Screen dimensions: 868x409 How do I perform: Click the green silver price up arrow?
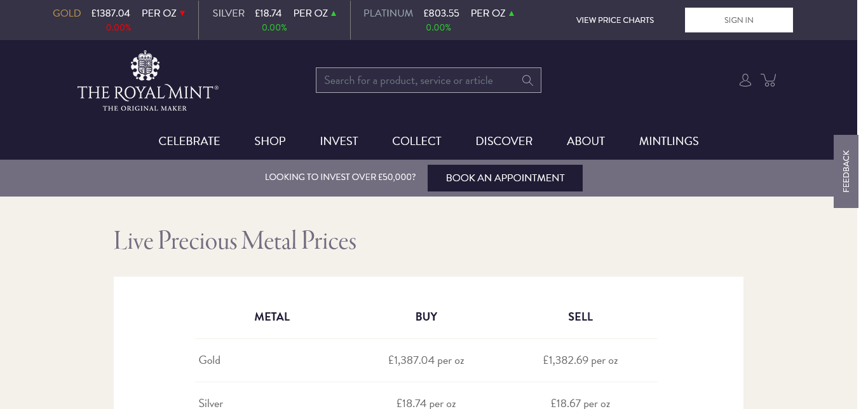(x=334, y=13)
